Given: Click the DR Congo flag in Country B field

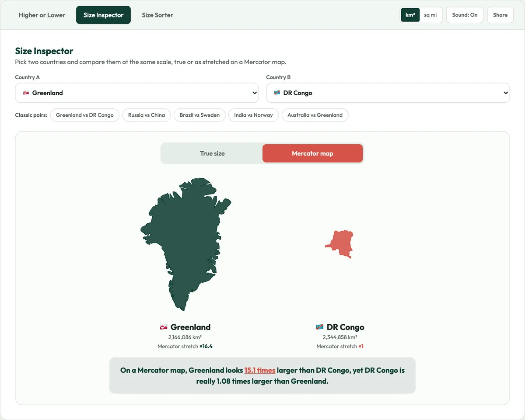Looking at the screenshot, I should (277, 93).
